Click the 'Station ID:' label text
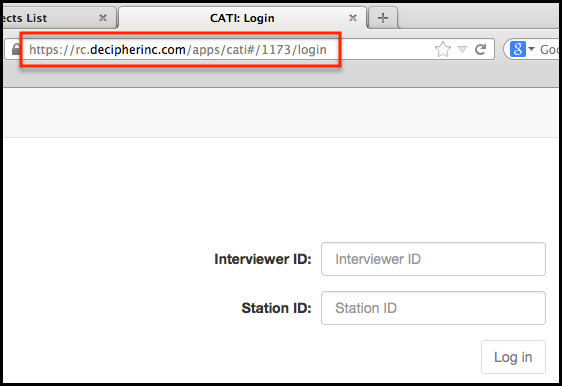The image size is (562, 386). point(276,308)
